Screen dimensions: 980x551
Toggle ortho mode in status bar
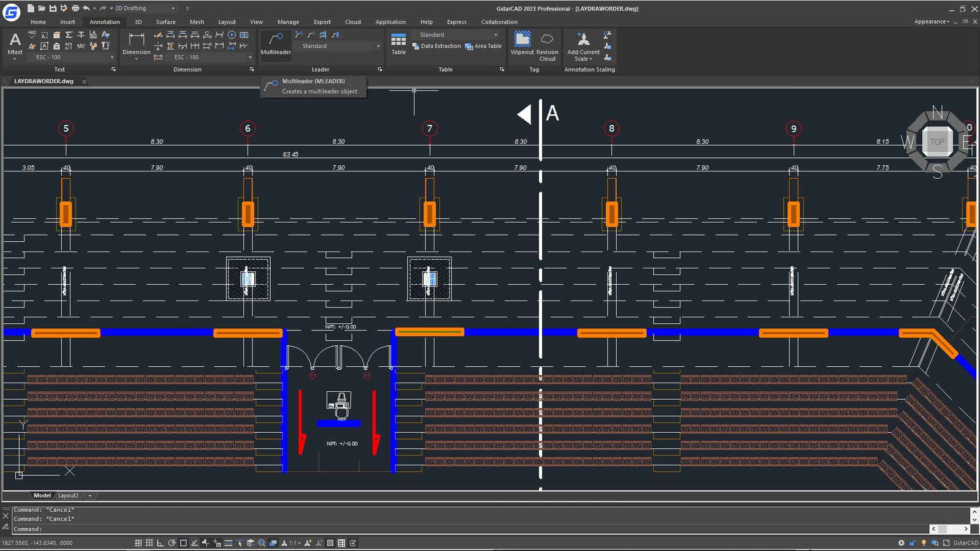pos(160,543)
